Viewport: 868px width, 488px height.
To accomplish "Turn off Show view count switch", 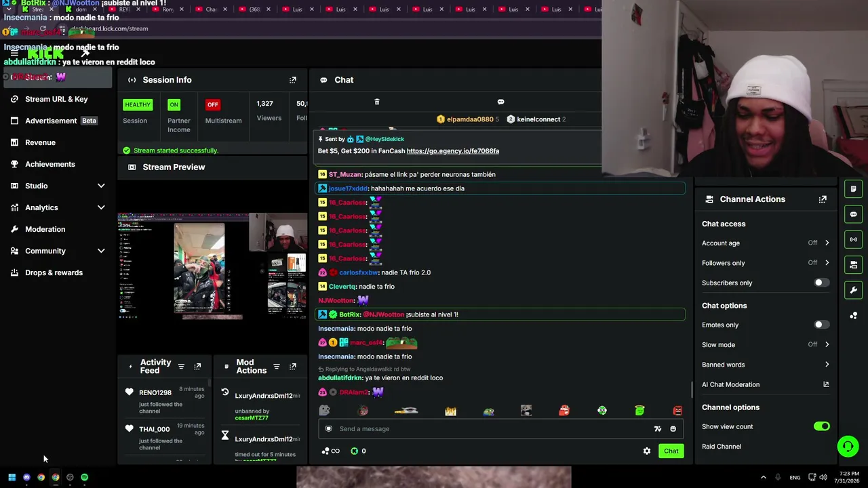I will pyautogui.click(x=821, y=426).
